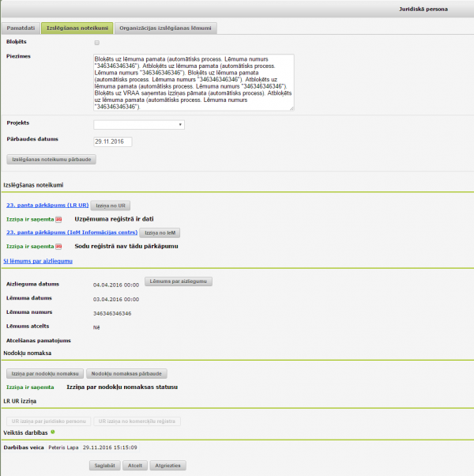474x476 pixels.
Task: Open 23. panta pārkāpums (LR UR) link
Action: click(47, 204)
